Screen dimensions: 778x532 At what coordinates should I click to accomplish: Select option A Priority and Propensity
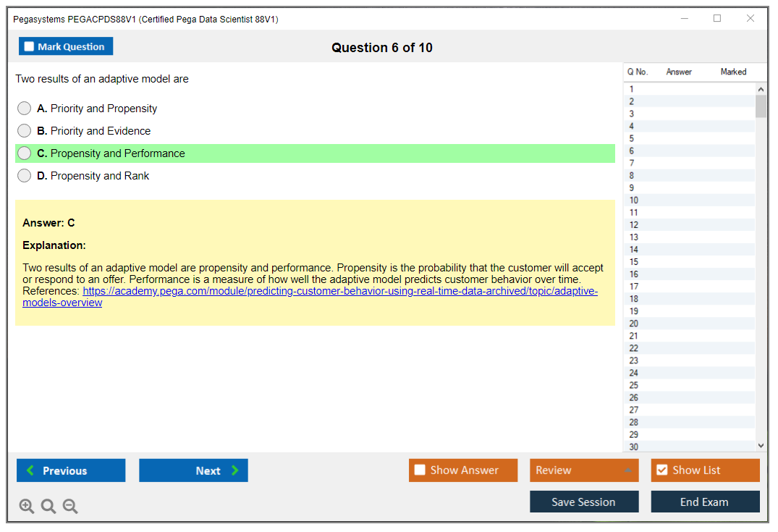[25, 109]
